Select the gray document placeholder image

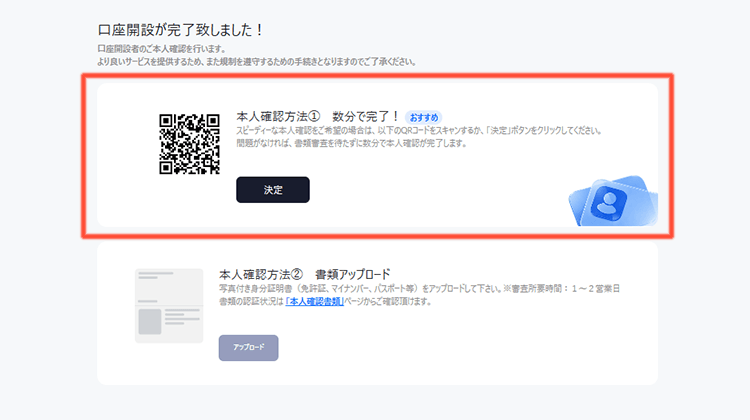coord(169,306)
